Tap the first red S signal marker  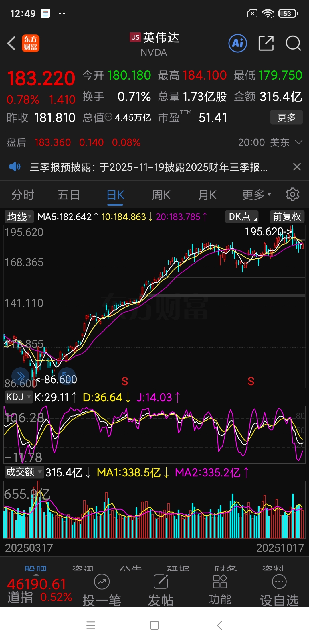[x=125, y=381]
